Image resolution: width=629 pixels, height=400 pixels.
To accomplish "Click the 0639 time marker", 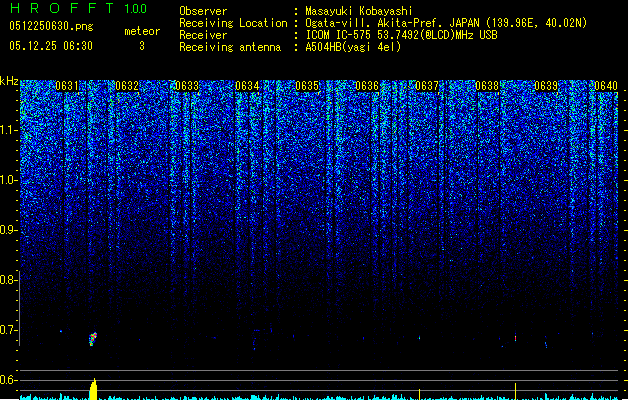I will click(546, 86).
